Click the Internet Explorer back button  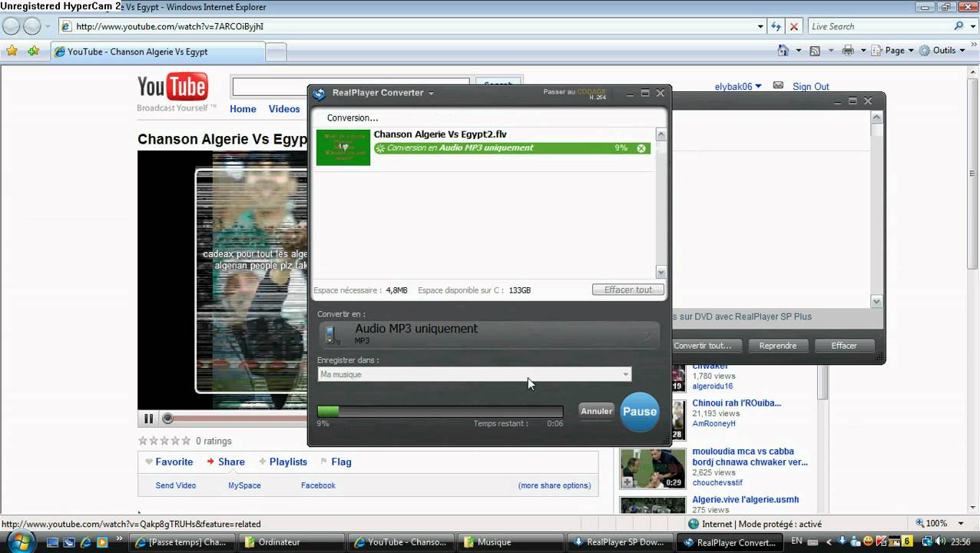click(12, 26)
